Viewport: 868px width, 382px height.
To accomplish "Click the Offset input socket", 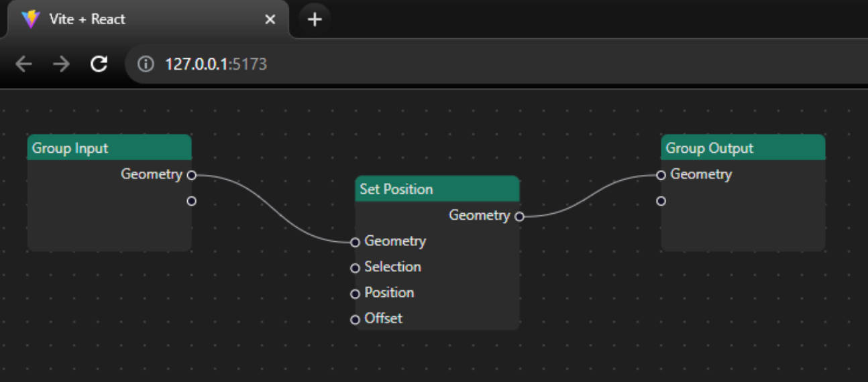I will point(356,320).
